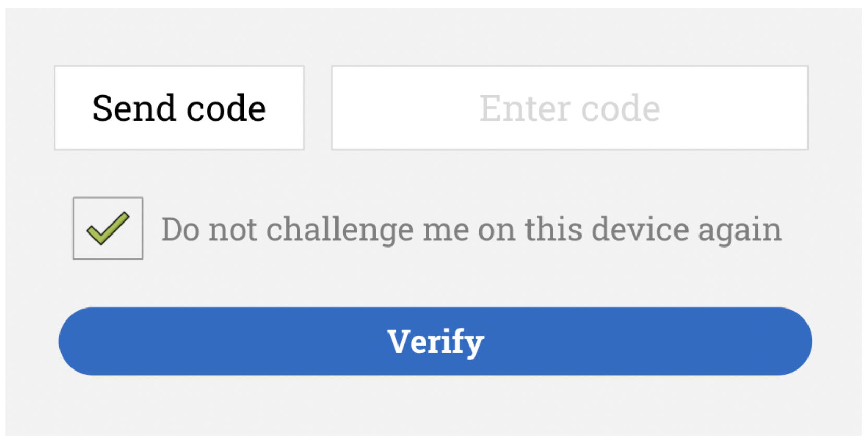Focus the Enter code input field

570,108
